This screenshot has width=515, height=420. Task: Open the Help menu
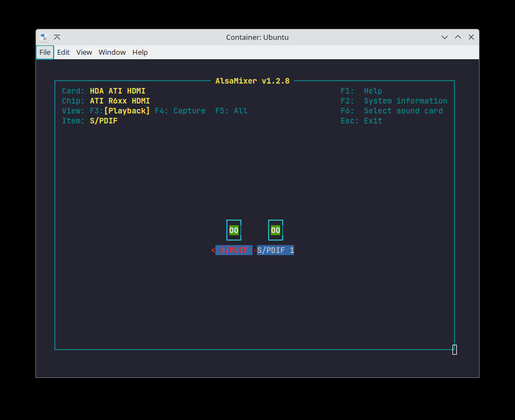pyautogui.click(x=140, y=53)
